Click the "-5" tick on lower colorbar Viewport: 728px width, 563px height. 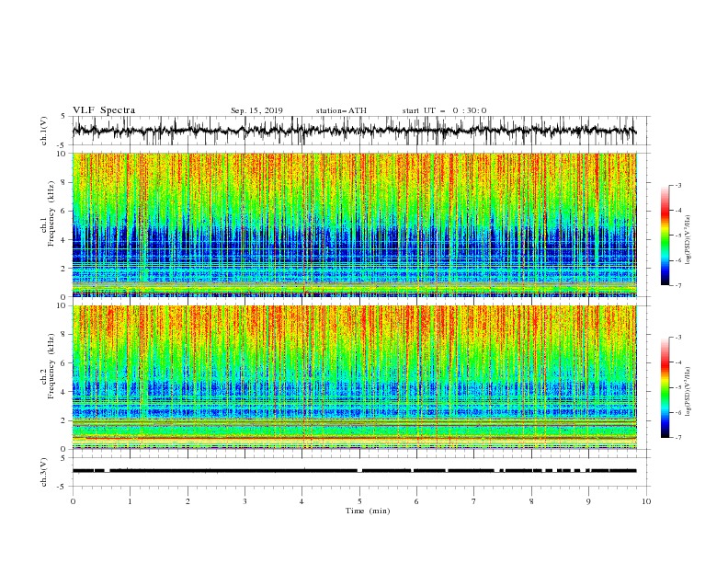click(678, 387)
